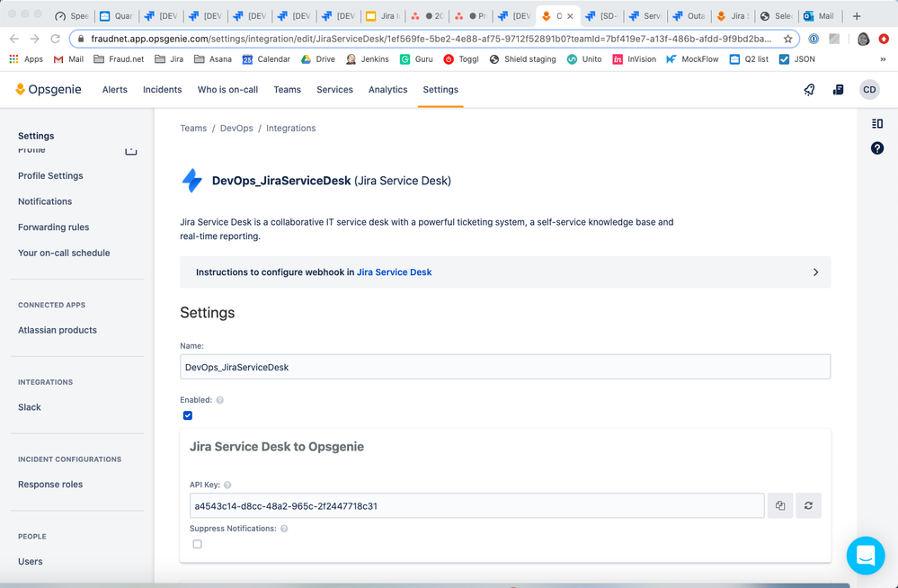Screen dimensions: 898x588
Task: Open the Slack integration in the sidebar
Action: [x=29, y=407]
